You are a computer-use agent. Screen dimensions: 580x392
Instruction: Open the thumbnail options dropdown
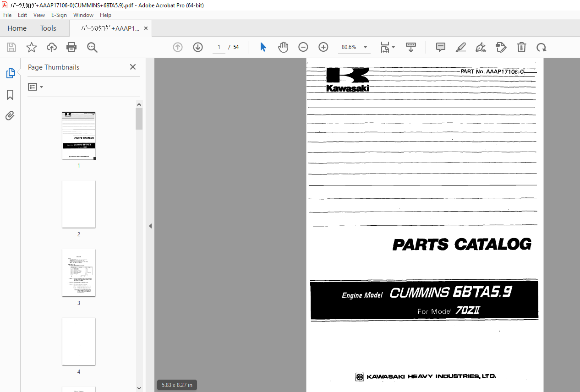pos(36,87)
